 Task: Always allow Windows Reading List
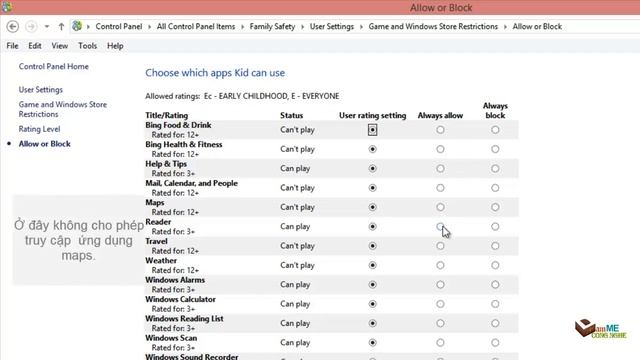440,323
